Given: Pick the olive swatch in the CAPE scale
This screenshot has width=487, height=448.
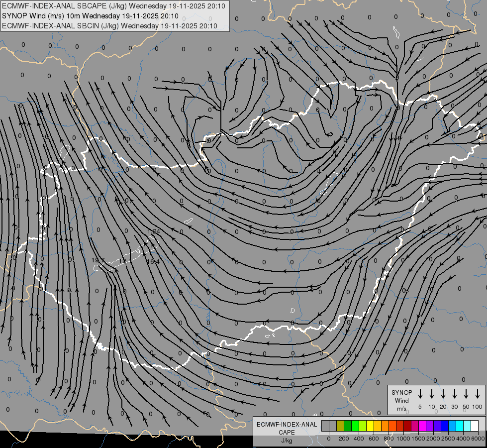Looking at the screenshot, I should pyautogui.click(x=340, y=426).
